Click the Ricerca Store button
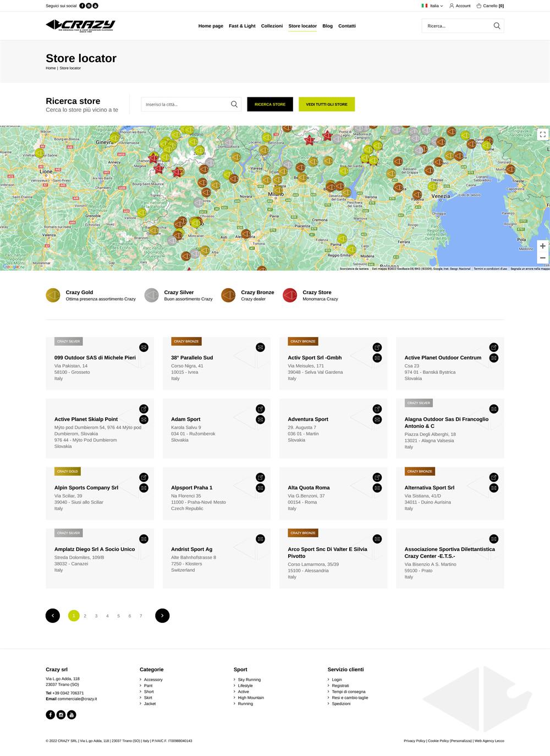550x756 pixels. coord(270,104)
